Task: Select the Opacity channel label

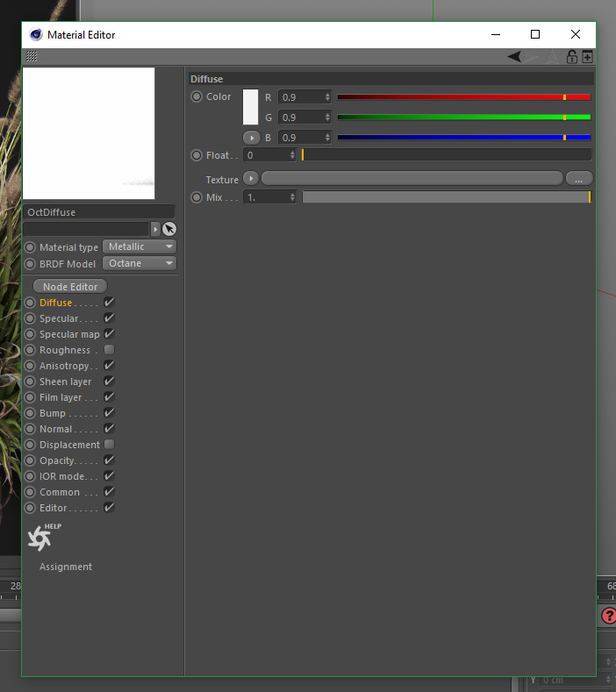Action: pos(56,460)
